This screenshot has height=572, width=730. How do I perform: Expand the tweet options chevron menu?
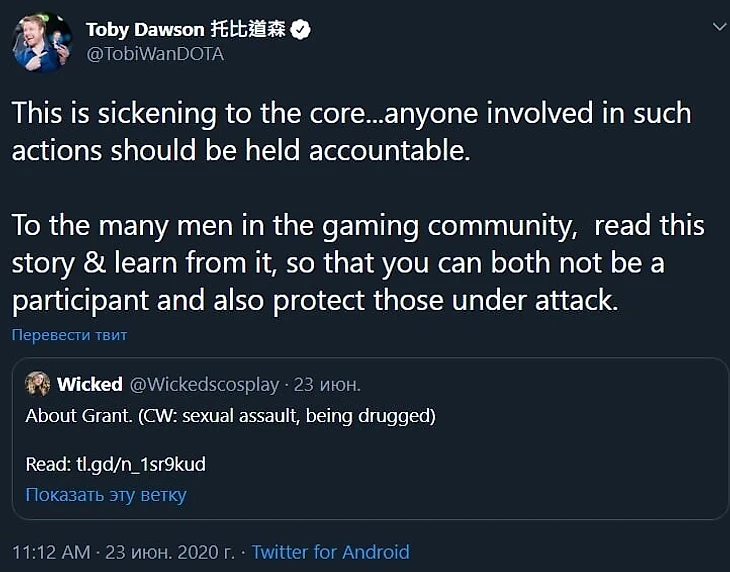pyautogui.click(x=718, y=30)
